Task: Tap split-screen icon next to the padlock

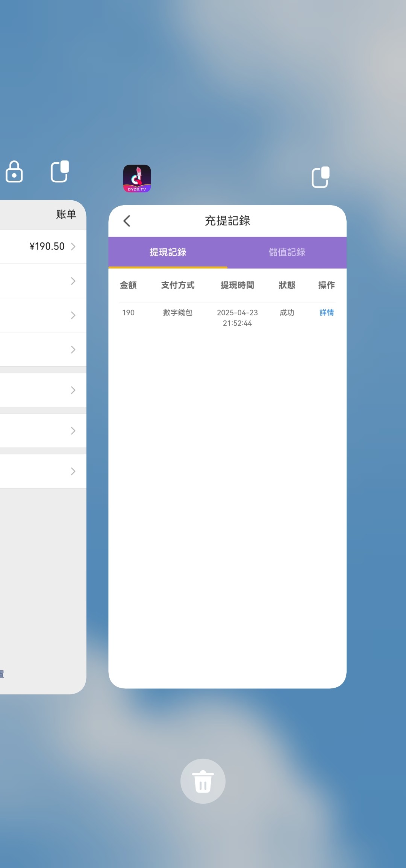Action: [60, 171]
